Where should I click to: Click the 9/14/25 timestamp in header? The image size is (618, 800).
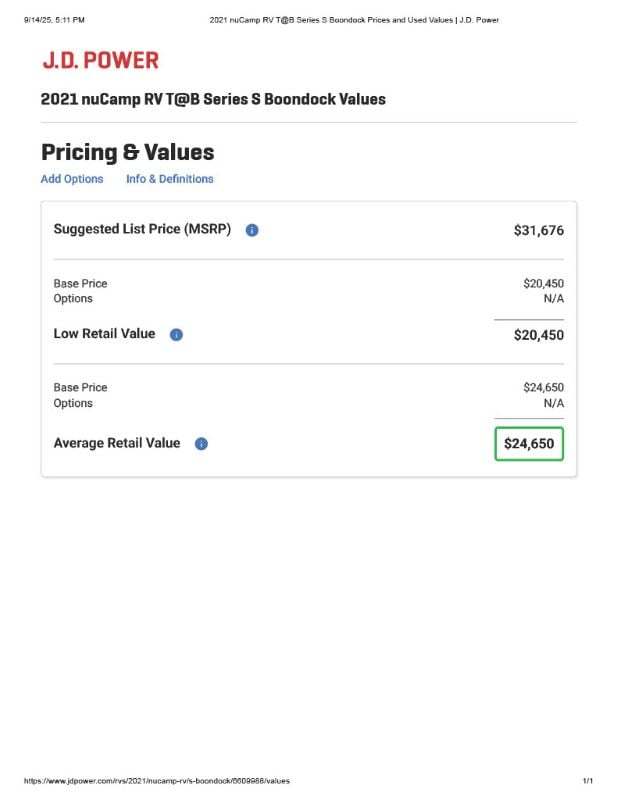click(54, 20)
